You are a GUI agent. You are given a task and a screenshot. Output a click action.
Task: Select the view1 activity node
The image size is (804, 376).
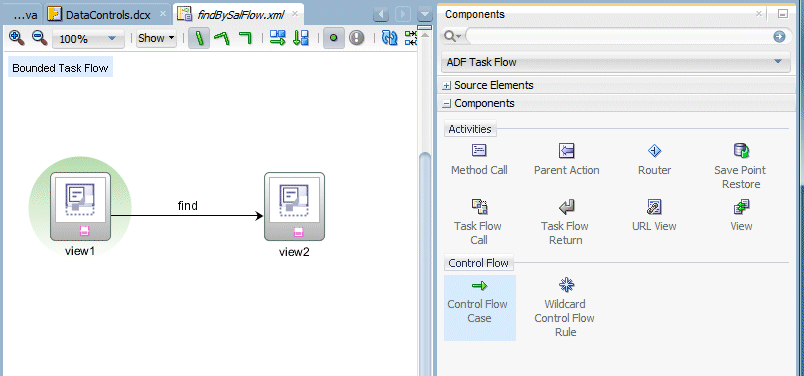81,206
